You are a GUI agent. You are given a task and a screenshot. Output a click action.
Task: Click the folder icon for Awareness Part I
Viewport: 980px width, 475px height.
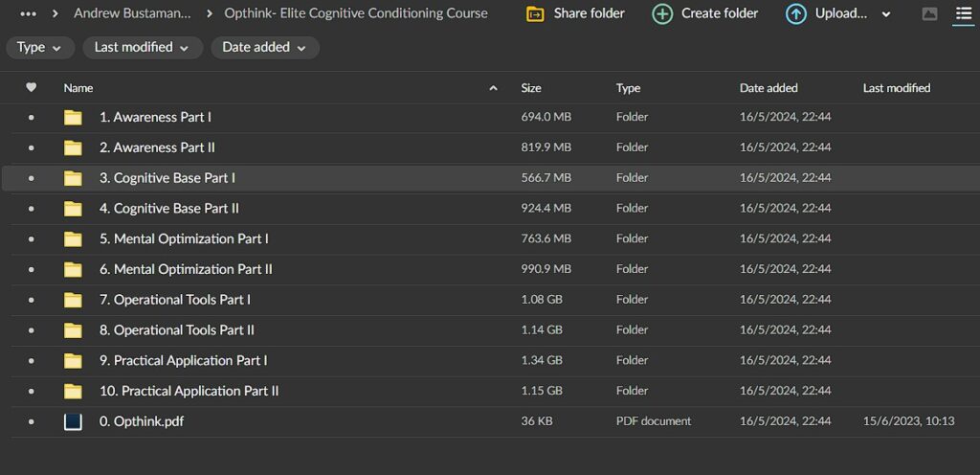click(73, 118)
